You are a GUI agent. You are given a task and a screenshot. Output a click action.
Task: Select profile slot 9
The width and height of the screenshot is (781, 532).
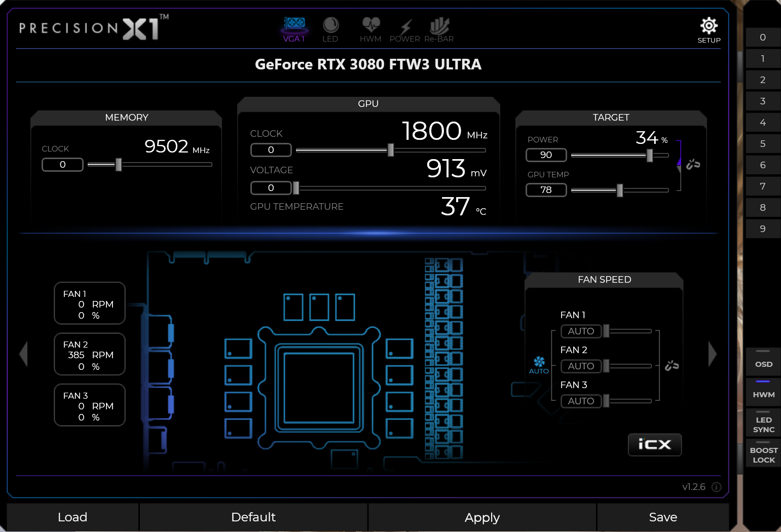pyautogui.click(x=763, y=229)
